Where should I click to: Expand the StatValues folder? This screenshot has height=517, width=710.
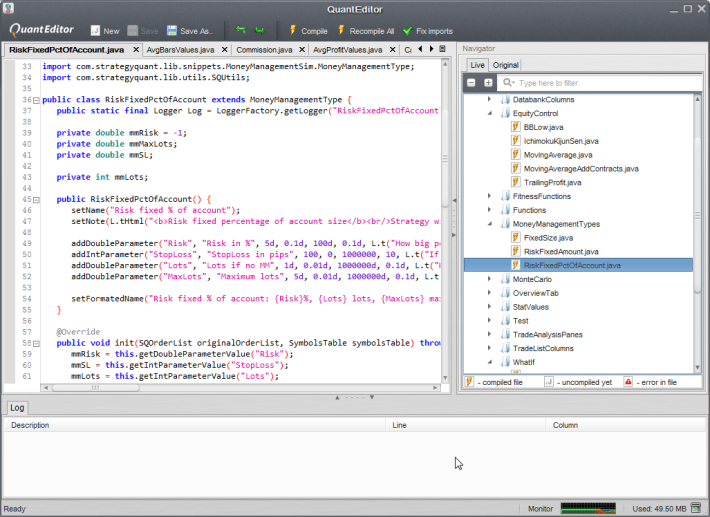point(489,306)
